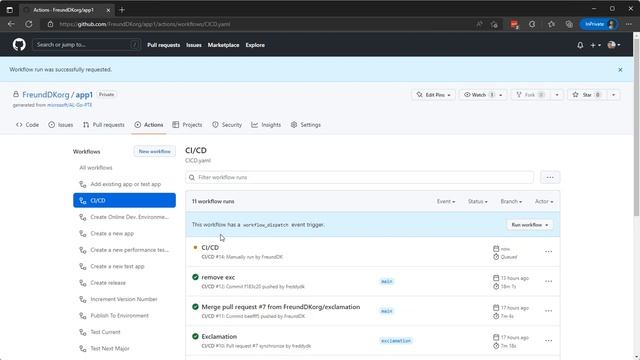Viewport: 640px width, 360px height.
Task: Open Issues in top navigation
Action: 194,45
